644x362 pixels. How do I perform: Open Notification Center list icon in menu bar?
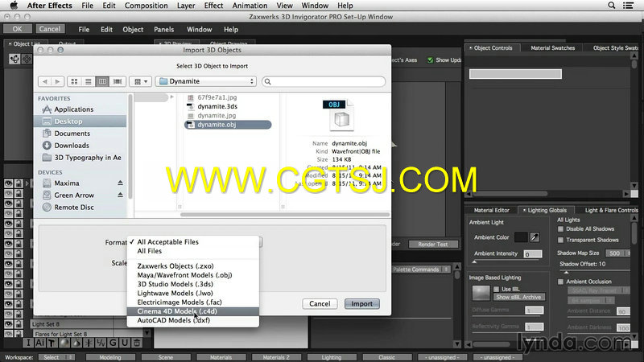click(x=629, y=6)
